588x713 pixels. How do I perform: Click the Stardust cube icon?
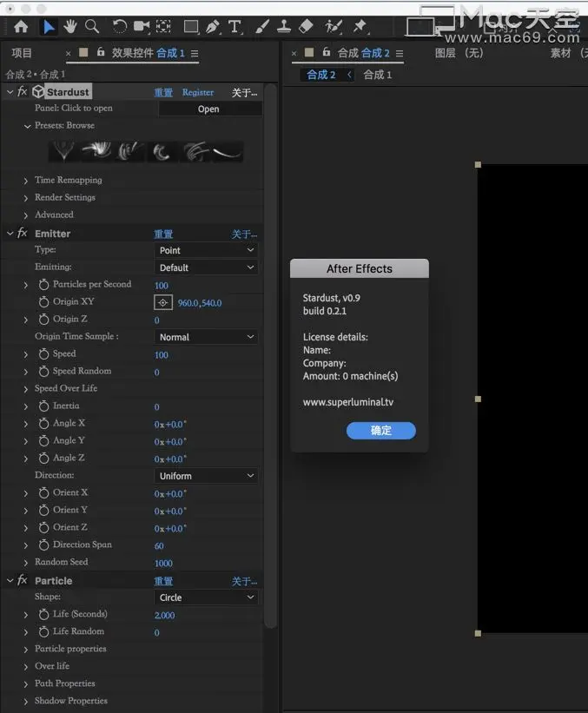[x=38, y=92]
